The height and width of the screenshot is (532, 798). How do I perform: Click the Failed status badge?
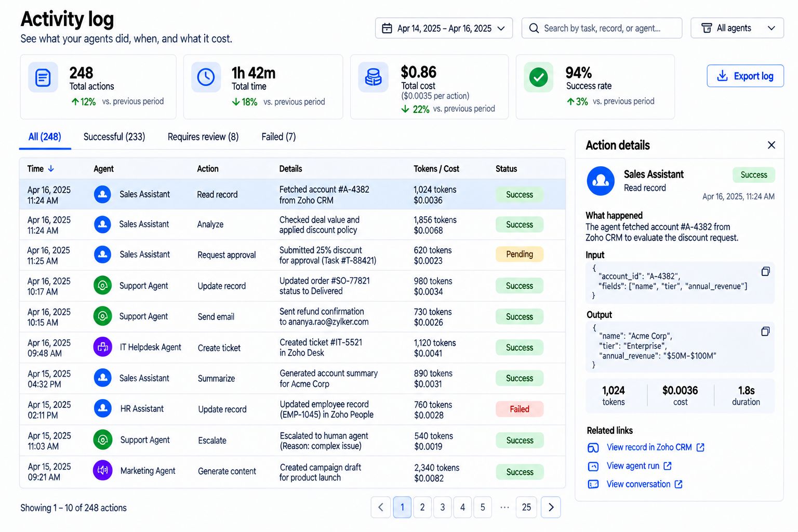[x=520, y=409]
